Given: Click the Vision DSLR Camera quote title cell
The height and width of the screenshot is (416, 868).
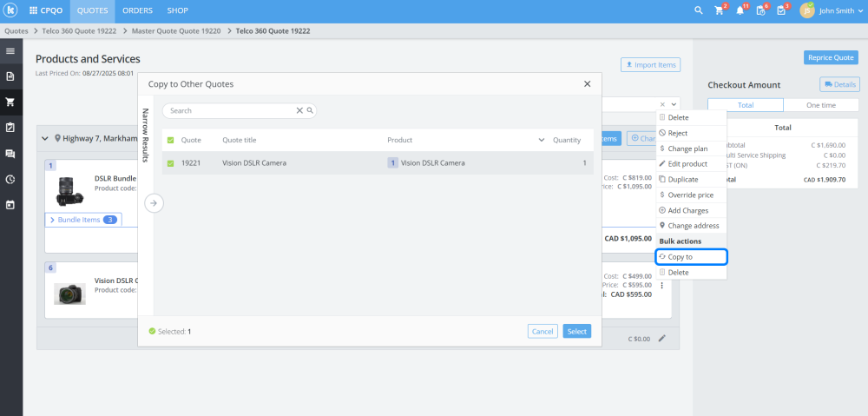Looking at the screenshot, I should click(254, 163).
